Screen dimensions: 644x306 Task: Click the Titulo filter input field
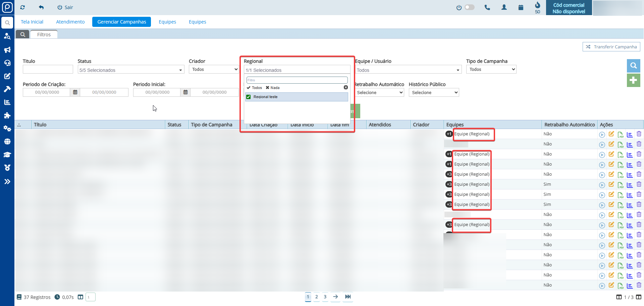coord(48,70)
